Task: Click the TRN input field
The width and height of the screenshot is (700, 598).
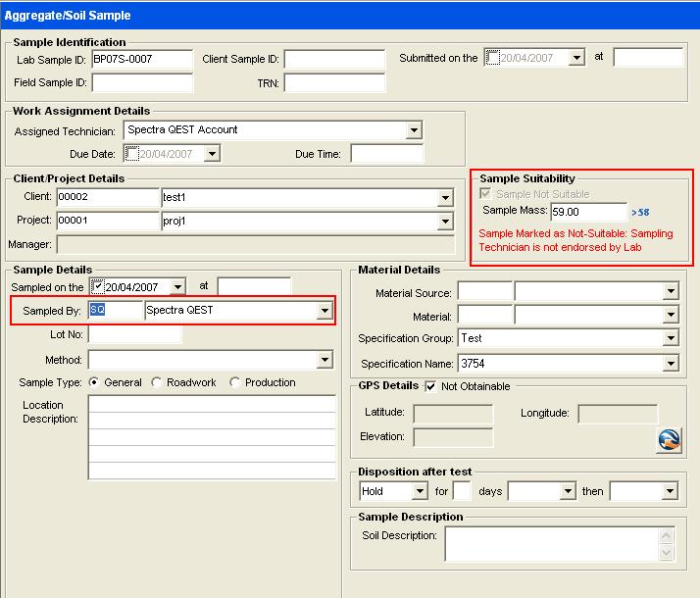Action: click(334, 83)
